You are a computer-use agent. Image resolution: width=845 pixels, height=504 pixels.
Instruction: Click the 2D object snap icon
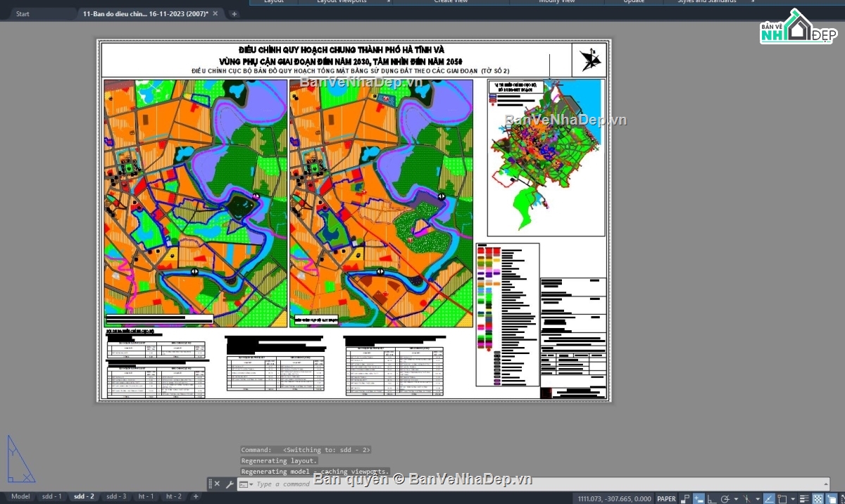tap(782, 498)
